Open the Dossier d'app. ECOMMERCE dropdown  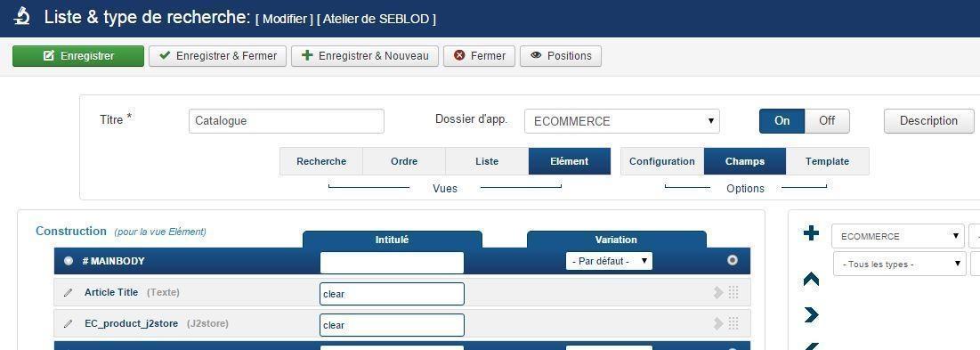tap(622, 121)
